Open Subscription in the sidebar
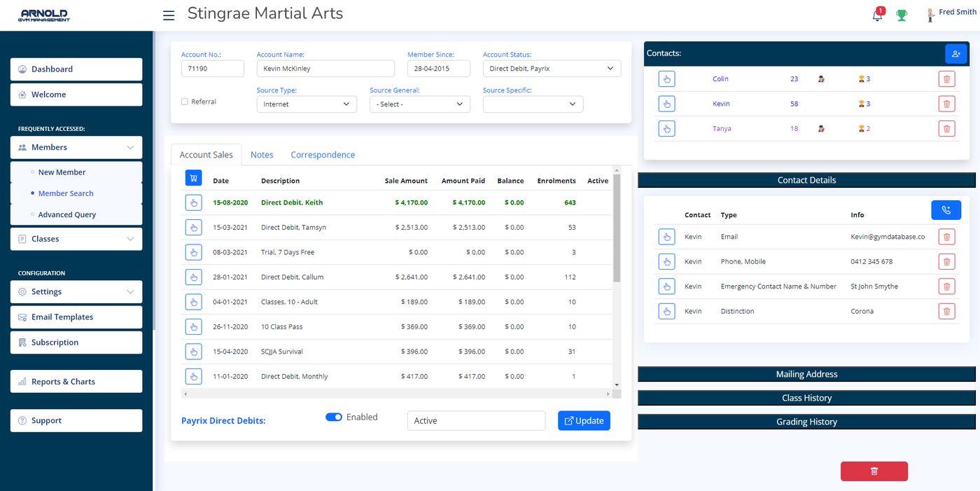The image size is (980, 491). [x=76, y=343]
